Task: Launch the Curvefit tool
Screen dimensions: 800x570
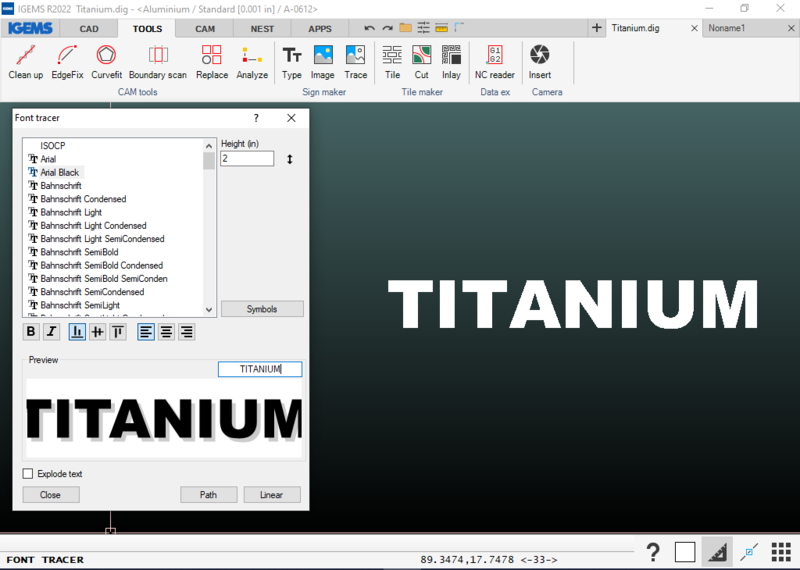Action: (107, 62)
